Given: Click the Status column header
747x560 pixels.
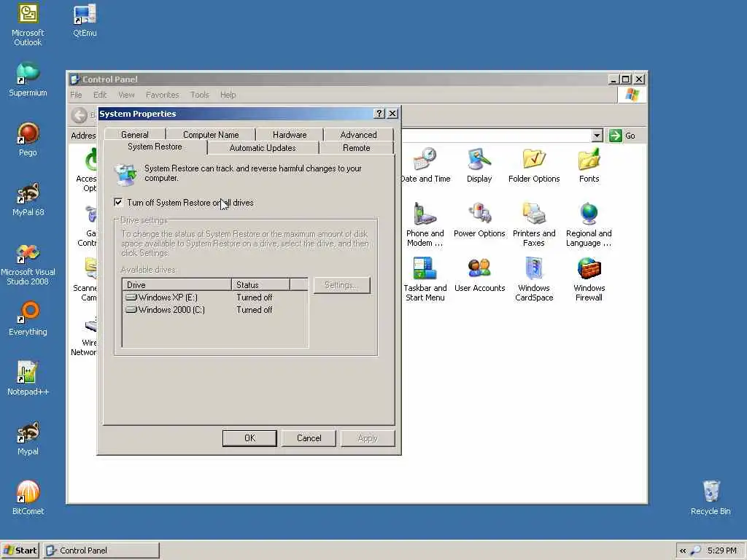Looking at the screenshot, I should coord(260,285).
